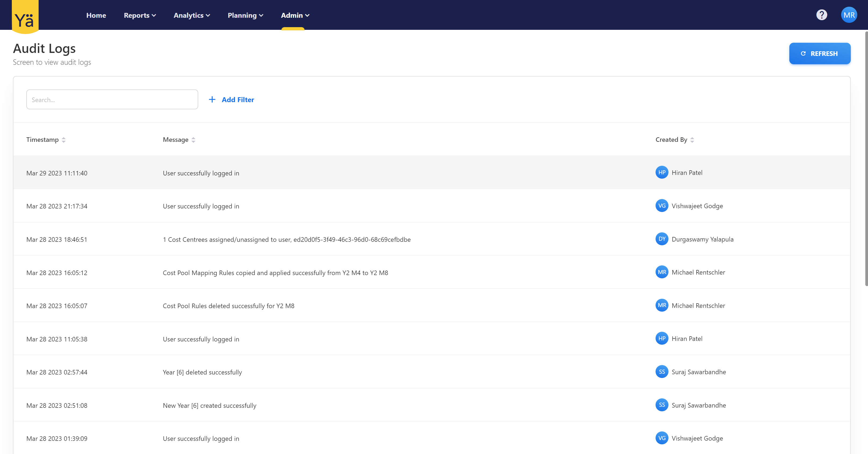The width and height of the screenshot is (868, 454).
Task: Click the Add Filter link
Action: 238,100
